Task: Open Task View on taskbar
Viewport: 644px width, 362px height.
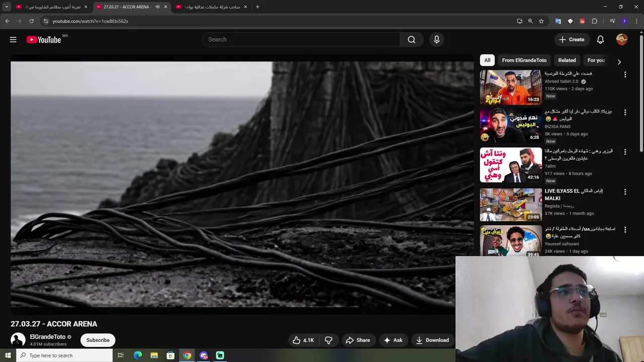Action: point(121,355)
